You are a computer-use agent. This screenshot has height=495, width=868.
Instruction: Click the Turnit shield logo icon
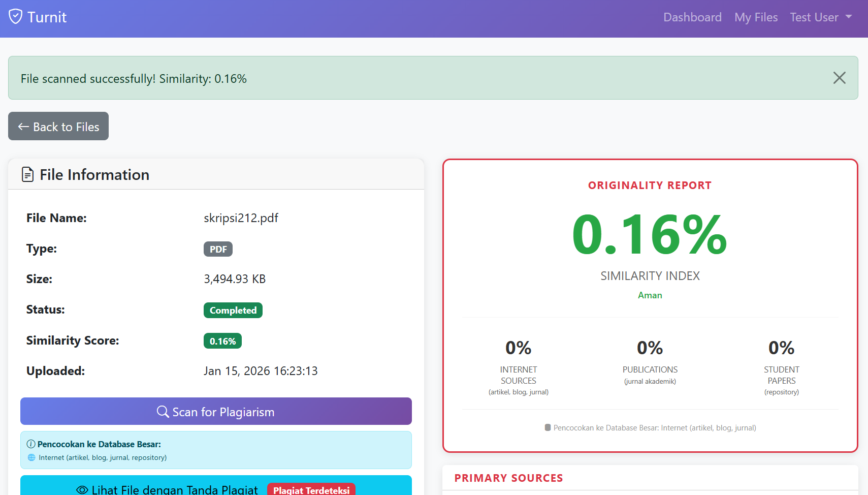[16, 17]
